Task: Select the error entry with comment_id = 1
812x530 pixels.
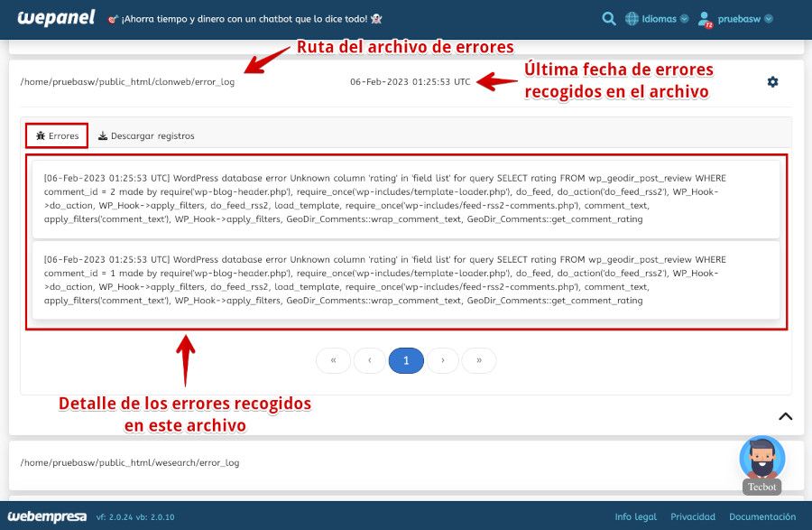Action: [x=406, y=280]
